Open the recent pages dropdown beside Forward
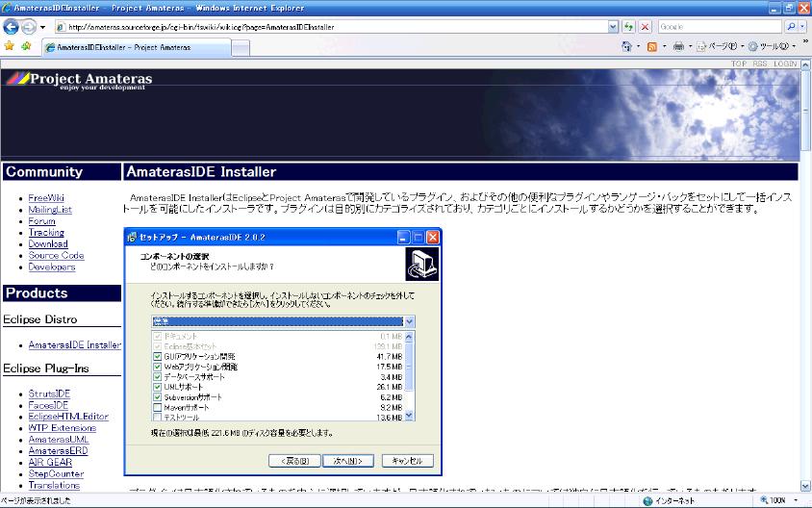This screenshot has height=508, width=812. click(42, 27)
